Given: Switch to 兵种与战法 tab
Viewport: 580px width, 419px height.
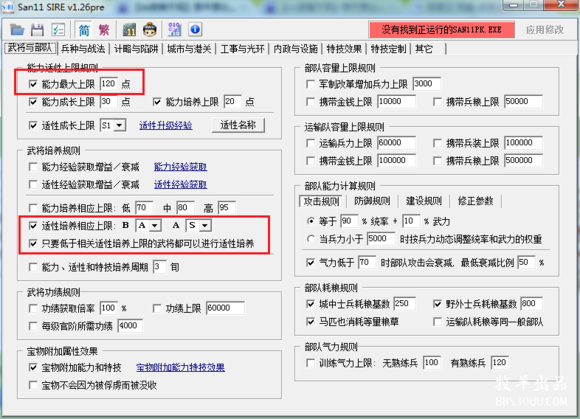Looking at the screenshot, I should [83, 49].
